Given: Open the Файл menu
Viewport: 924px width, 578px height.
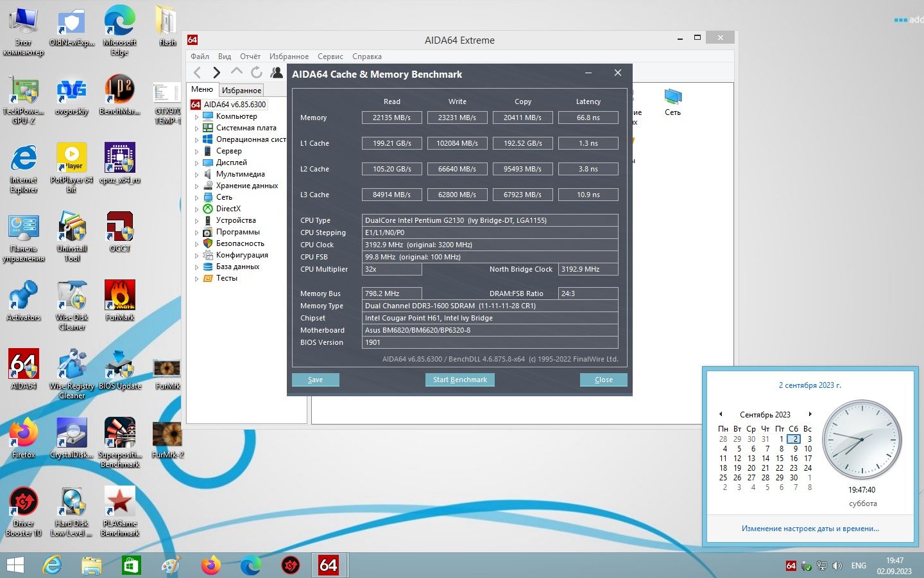Looking at the screenshot, I should [x=200, y=57].
